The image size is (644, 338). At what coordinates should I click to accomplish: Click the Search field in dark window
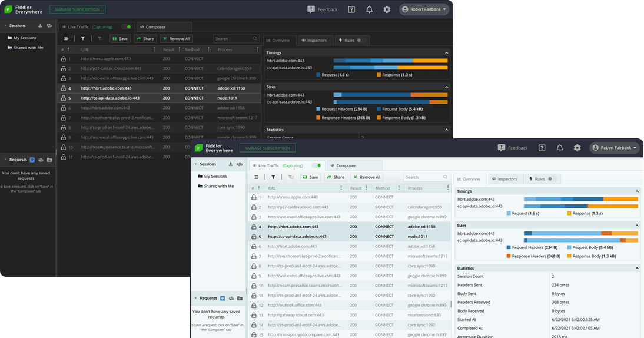(x=235, y=39)
